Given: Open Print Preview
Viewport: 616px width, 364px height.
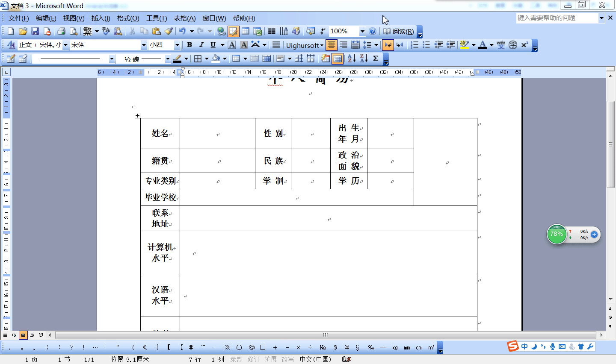Looking at the screenshot, I should 73,31.
